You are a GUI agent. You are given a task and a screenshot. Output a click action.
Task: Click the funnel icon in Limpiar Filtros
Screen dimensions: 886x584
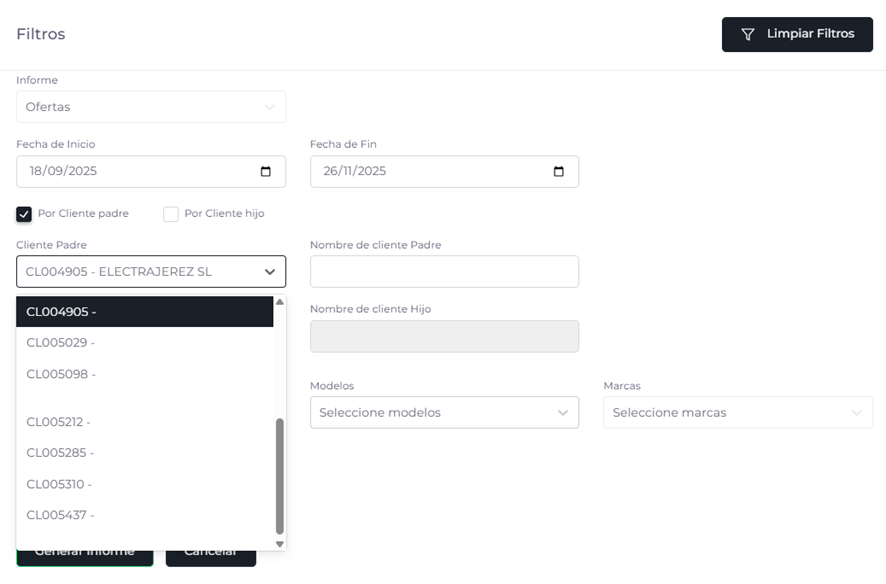click(x=747, y=34)
